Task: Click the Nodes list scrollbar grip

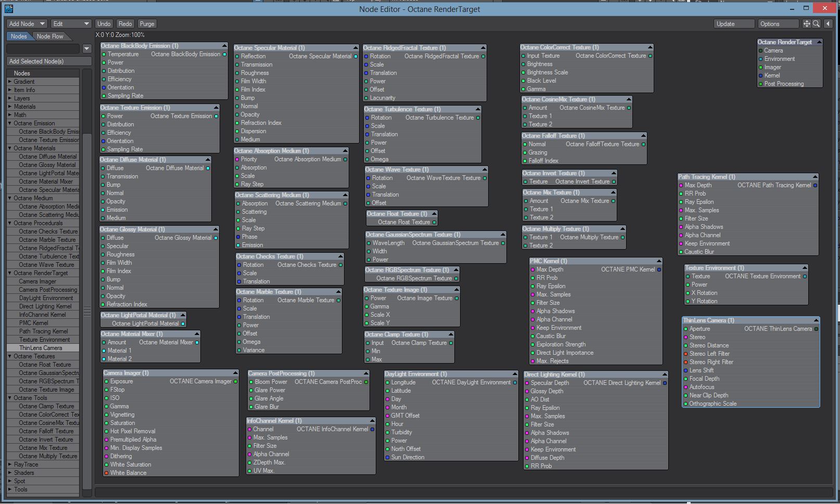Action: pos(87,312)
